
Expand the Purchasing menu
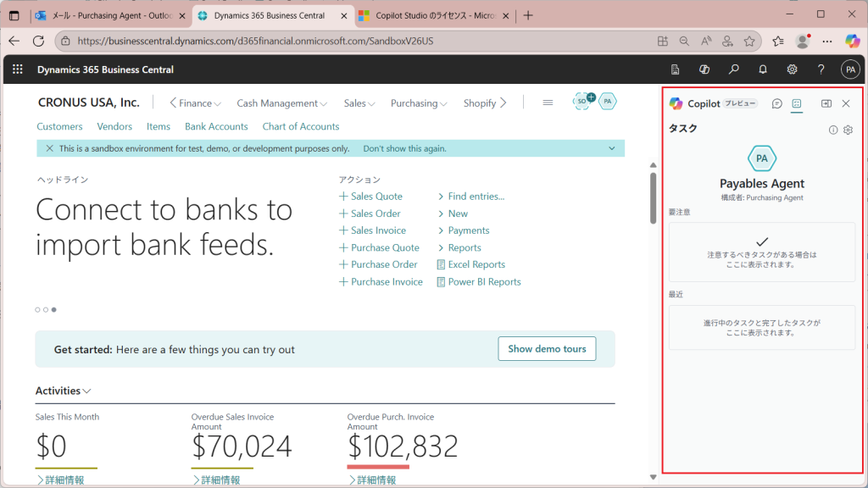[x=419, y=103]
